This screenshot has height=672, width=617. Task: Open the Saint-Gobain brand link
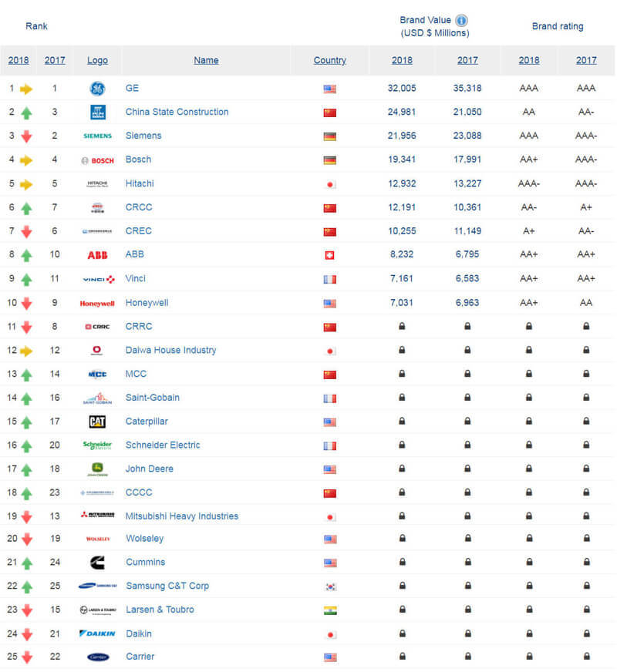(x=152, y=398)
